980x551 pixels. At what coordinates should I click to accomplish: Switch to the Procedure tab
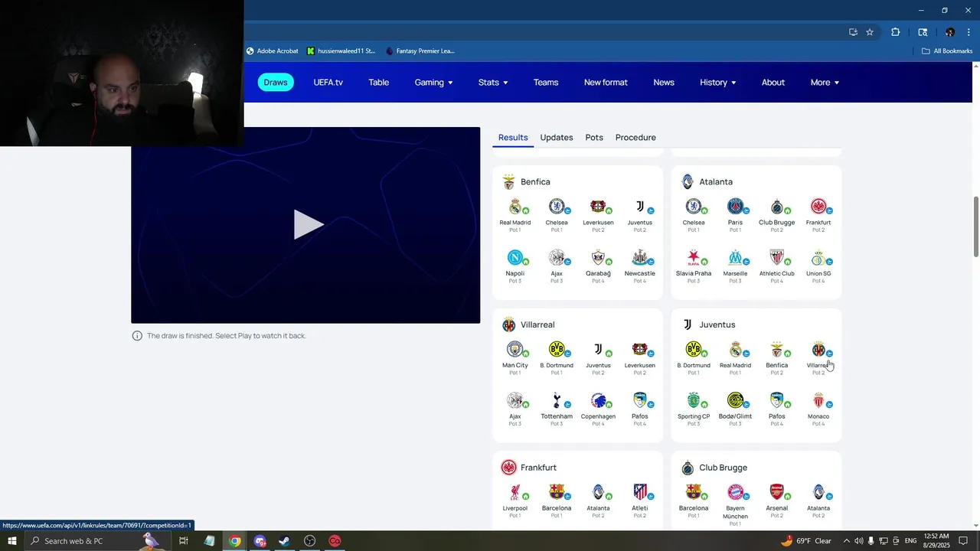(635, 138)
